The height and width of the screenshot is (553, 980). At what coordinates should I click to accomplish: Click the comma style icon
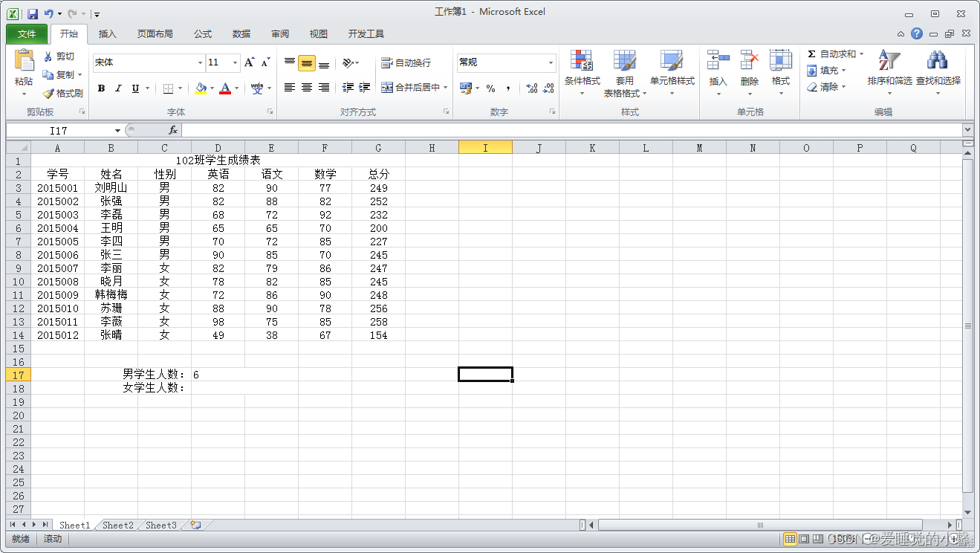click(x=507, y=88)
